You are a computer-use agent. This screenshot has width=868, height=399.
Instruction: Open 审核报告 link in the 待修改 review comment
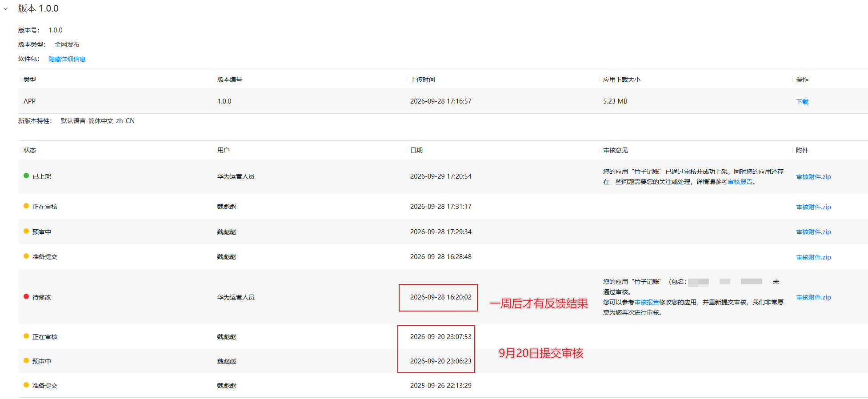pos(647,302)
